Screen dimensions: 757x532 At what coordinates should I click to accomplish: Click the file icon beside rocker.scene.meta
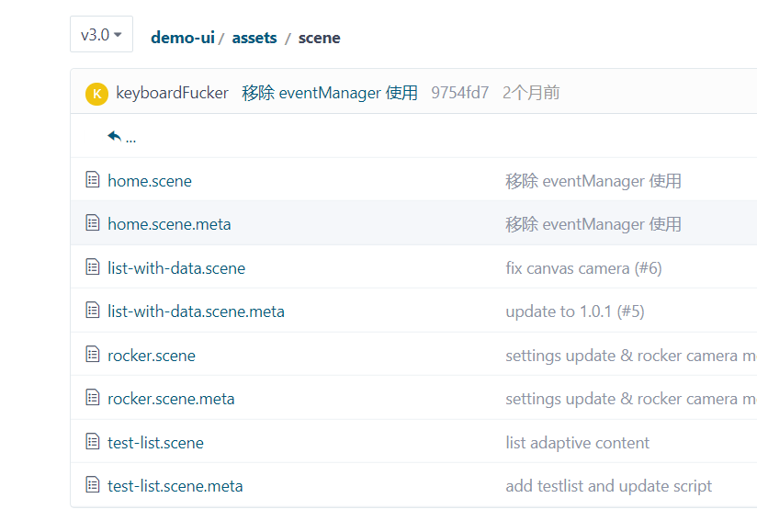pyautogui.click(x=92, y=398)
